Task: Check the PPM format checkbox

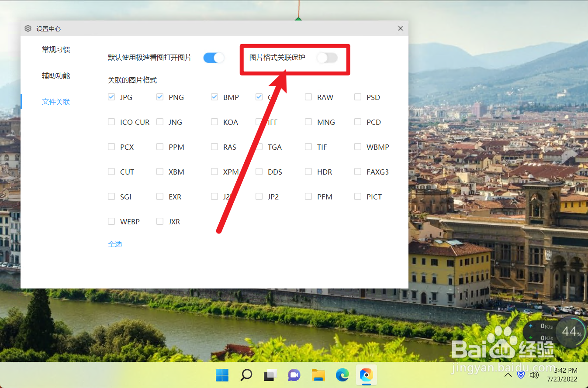Action: (160, 147)
